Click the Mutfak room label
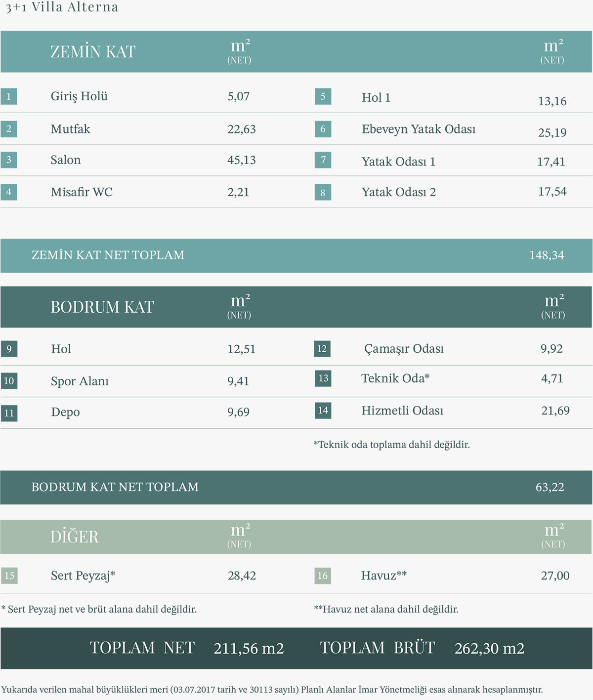This screenshot has height=700, width=593. coord(71,129)
